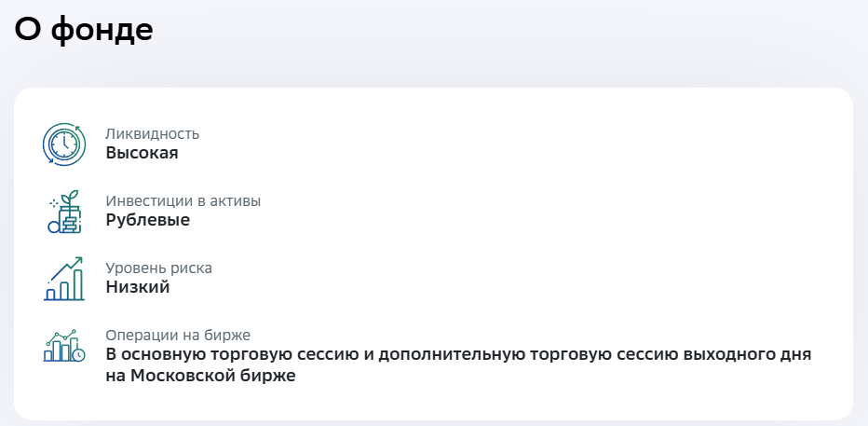
Task: Select the "Рублевые" value text
Action: 148,220
